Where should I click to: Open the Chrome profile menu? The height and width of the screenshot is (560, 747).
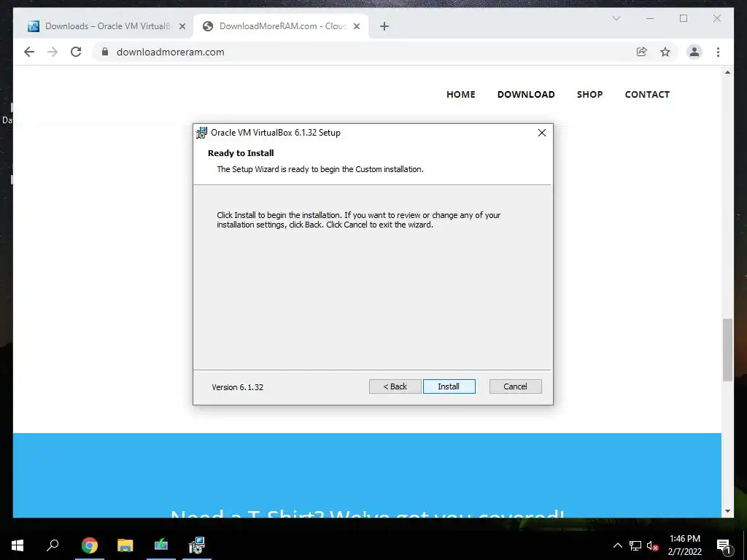694,52
